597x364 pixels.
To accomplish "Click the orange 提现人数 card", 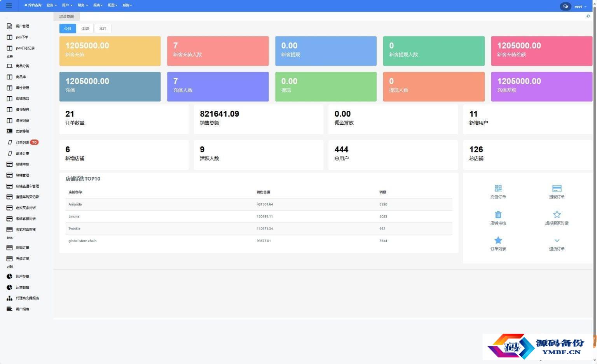I will [x=434, y=87].
